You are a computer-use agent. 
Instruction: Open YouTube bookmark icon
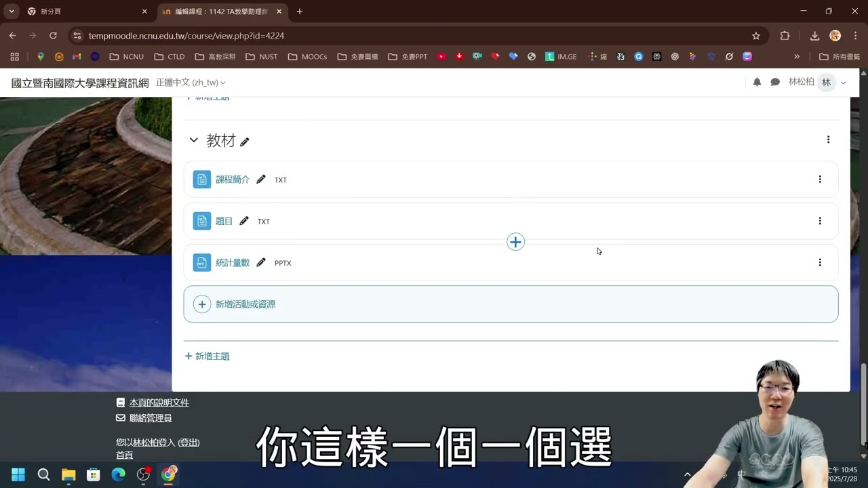coord(441,57)
